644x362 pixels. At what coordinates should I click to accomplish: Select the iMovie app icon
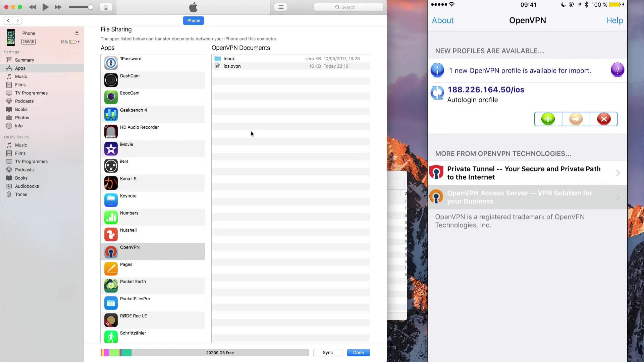(111, 148)
